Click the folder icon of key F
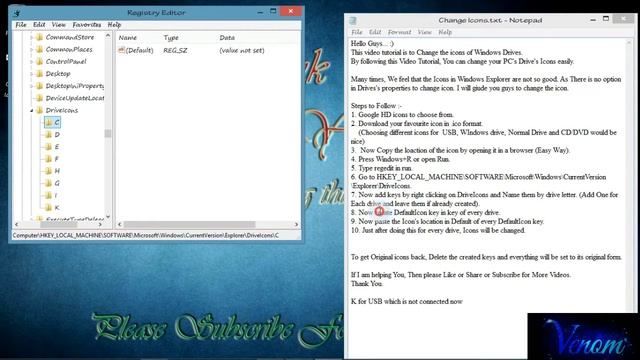This screenshot has height=360, width=640. click(x=49, y=159)
